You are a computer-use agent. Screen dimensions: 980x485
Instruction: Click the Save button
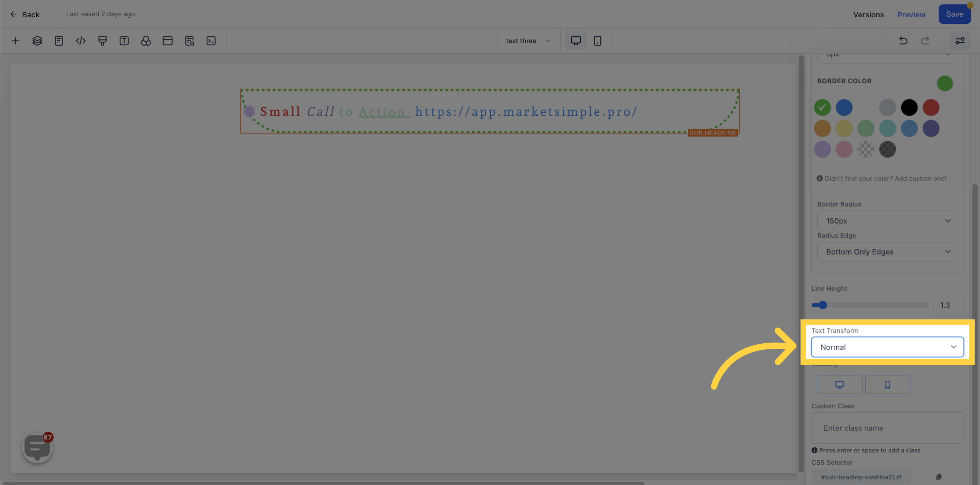pos(955,14)
